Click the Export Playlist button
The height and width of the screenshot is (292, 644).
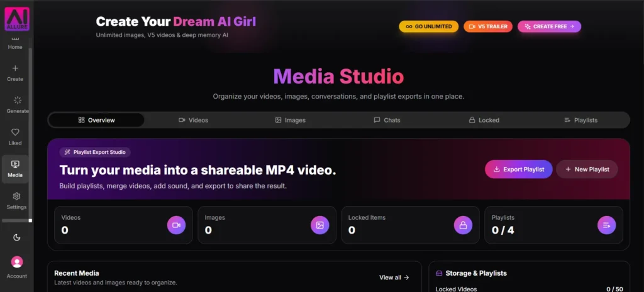coord(519,170)
